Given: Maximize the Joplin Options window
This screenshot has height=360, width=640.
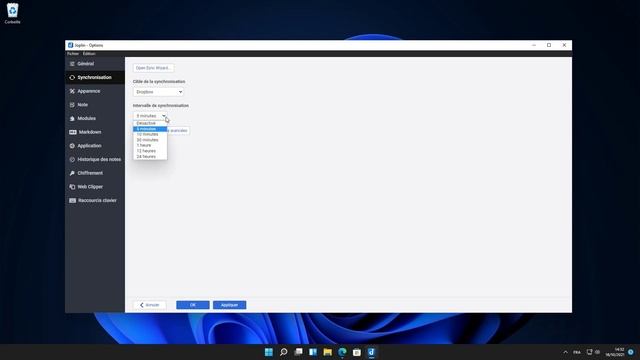Looking at the screenshot, I should tap(549, 45).
